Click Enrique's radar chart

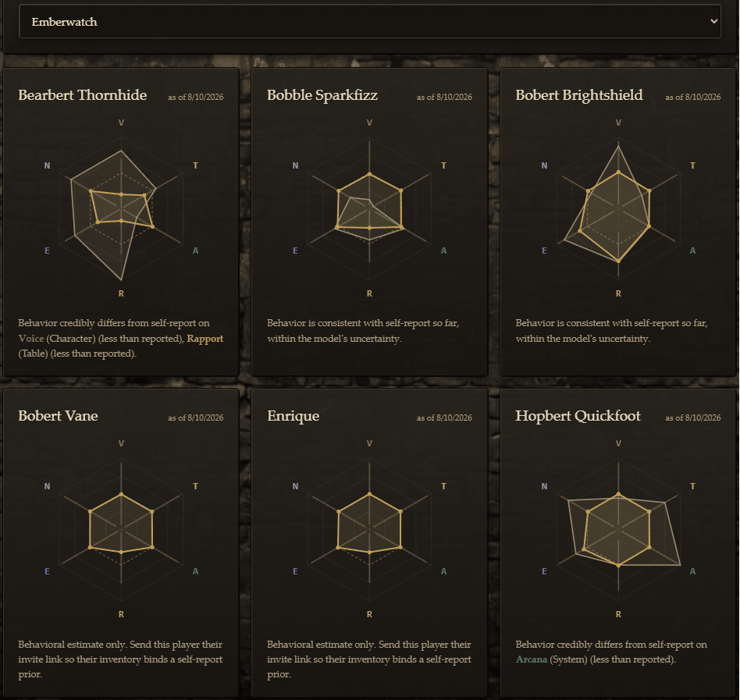click(369, 529)
